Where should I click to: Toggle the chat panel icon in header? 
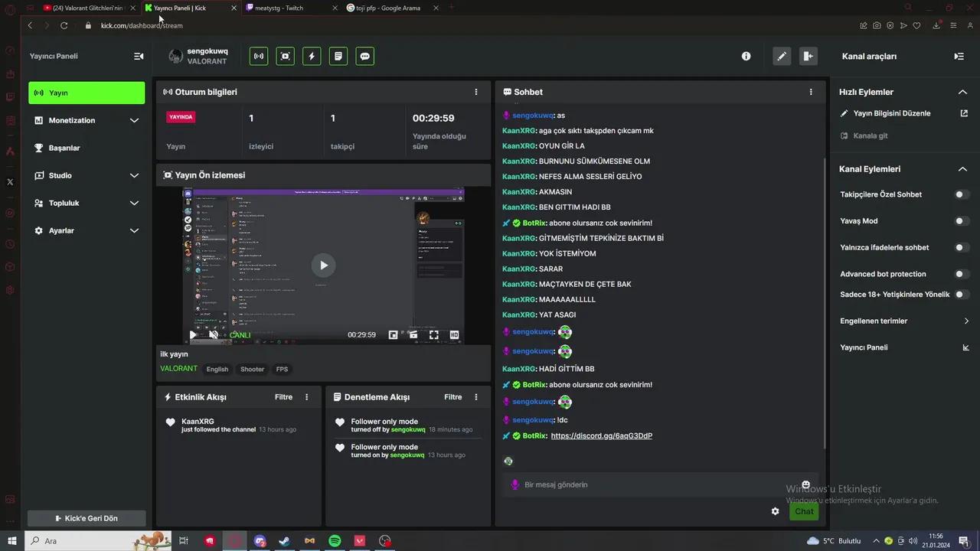[x=364, y=56]
